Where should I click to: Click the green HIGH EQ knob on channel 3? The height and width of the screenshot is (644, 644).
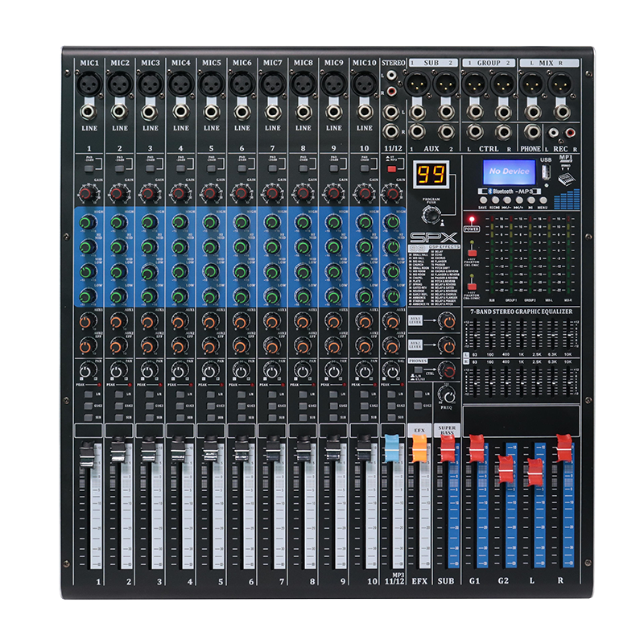click(149, 223)
